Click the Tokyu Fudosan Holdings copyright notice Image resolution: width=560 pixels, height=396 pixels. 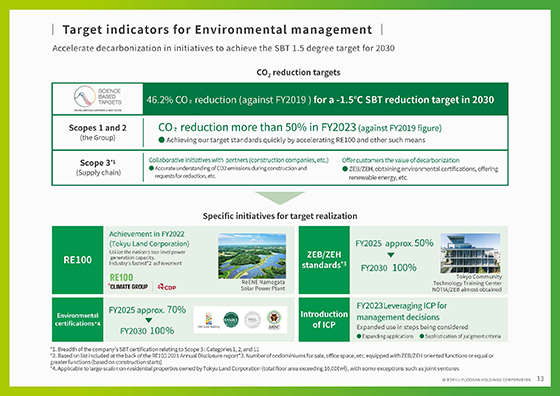[x=486, y=380]
